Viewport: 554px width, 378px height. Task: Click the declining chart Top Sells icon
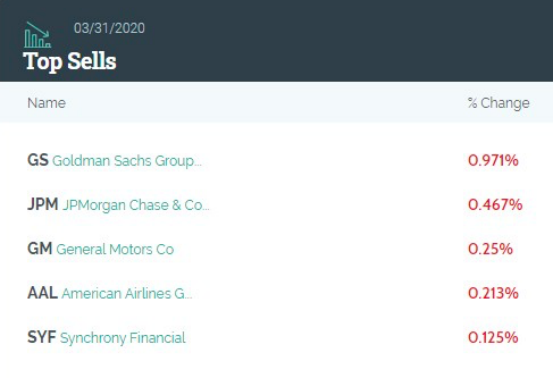(x=37, y=35)
